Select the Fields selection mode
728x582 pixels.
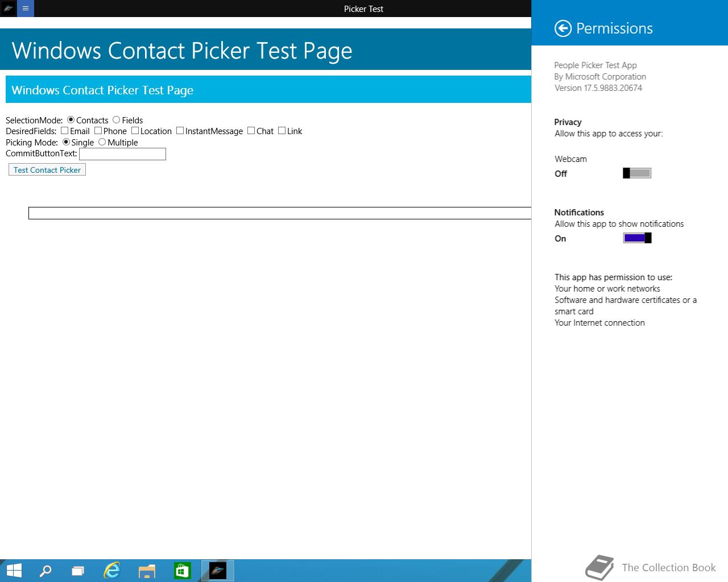point(117,120)
